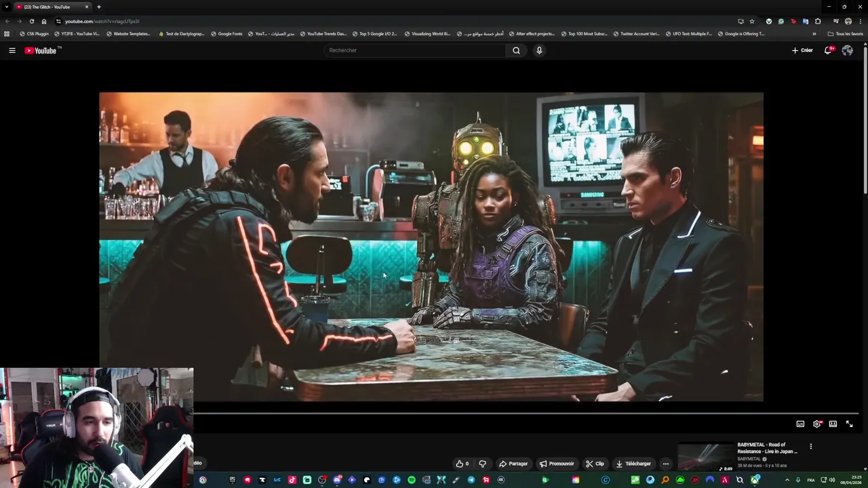Image resolution: width=868 pixels, height=488 pixels.
Task: Open the YouTube guide hamburger menu
Action: tap(12, 50)
